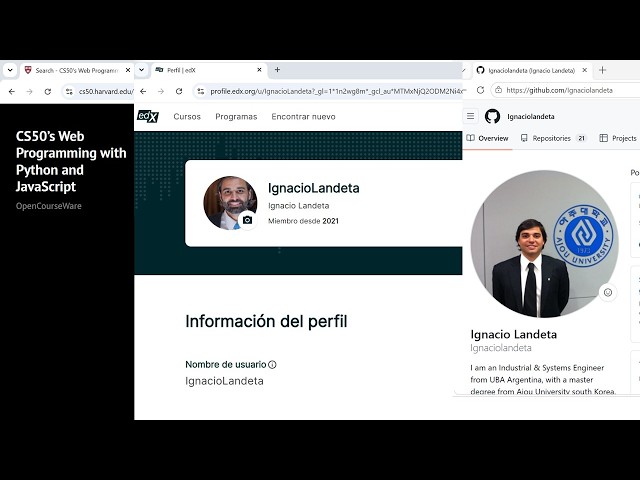Open the GitHub hamburger navigation menu

471,116
